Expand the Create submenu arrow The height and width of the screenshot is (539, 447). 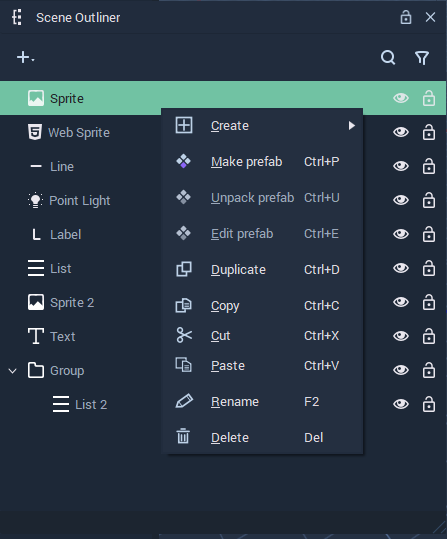(x=351, y=125)
